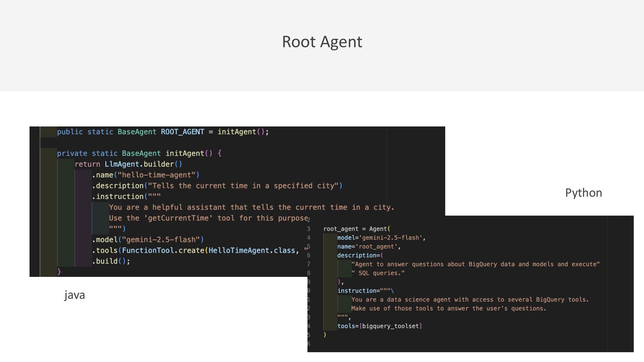Click the name='root_agent' line
This screenshot has height=362, width=644.
click(x=369, y=246)
